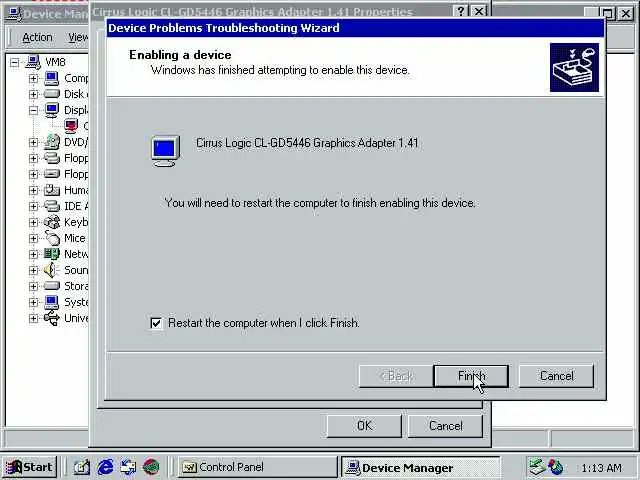
Task: Switch to Device Manager taskbar button
Action: coord(420,467)
